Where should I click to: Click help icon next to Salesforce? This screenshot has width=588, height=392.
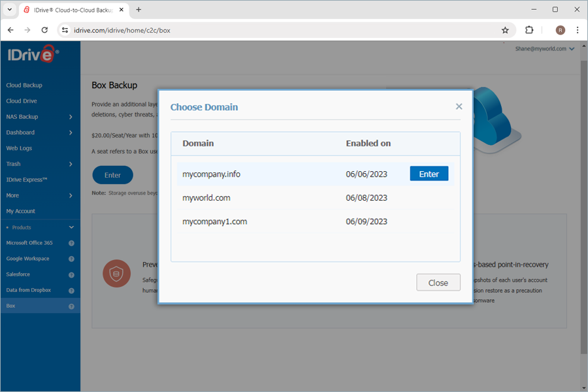click(71, 275)
